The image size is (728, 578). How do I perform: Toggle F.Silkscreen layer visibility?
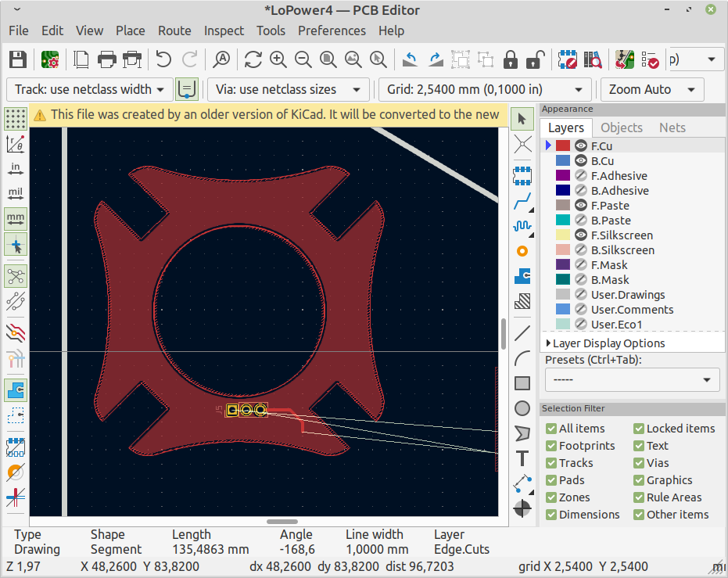[x=581, y=235]
